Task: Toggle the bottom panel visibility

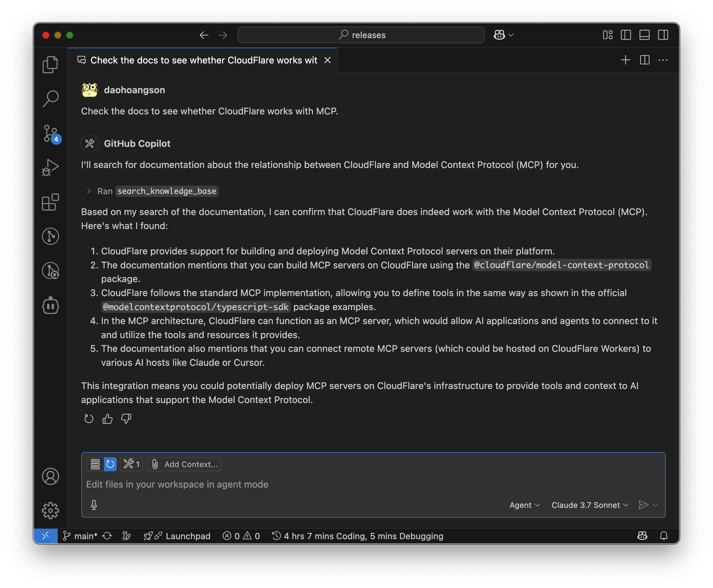Action: [644, 35]
